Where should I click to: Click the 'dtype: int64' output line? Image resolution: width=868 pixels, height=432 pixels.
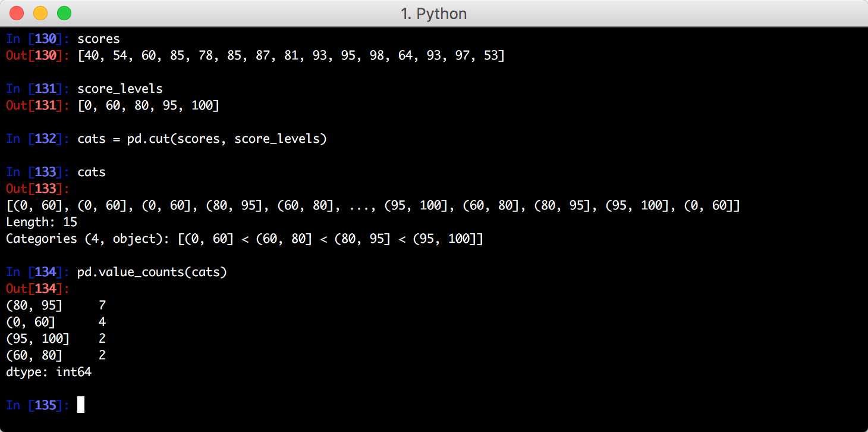coord(49,372)
